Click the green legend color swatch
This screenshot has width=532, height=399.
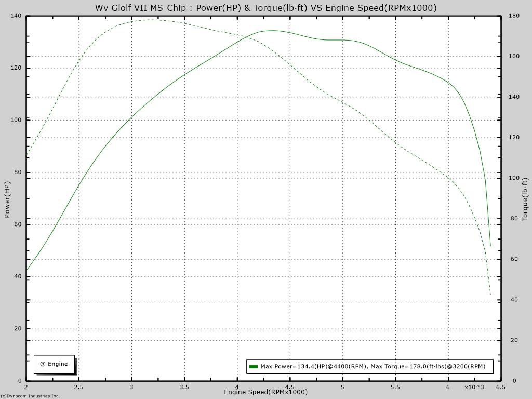pos(254,366)
